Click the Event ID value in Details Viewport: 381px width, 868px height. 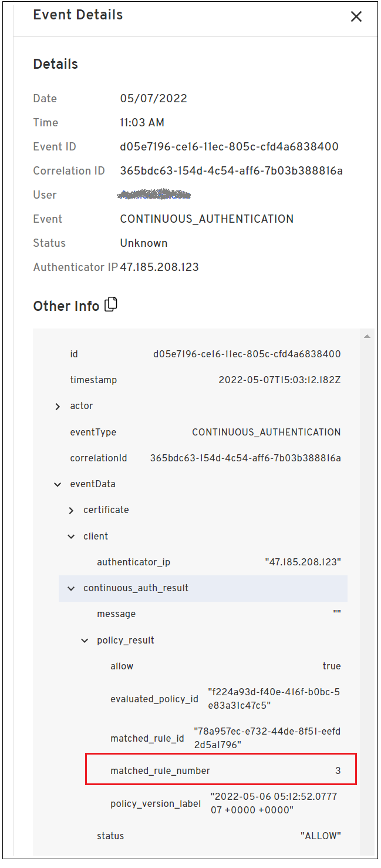[x=229, y=146]
